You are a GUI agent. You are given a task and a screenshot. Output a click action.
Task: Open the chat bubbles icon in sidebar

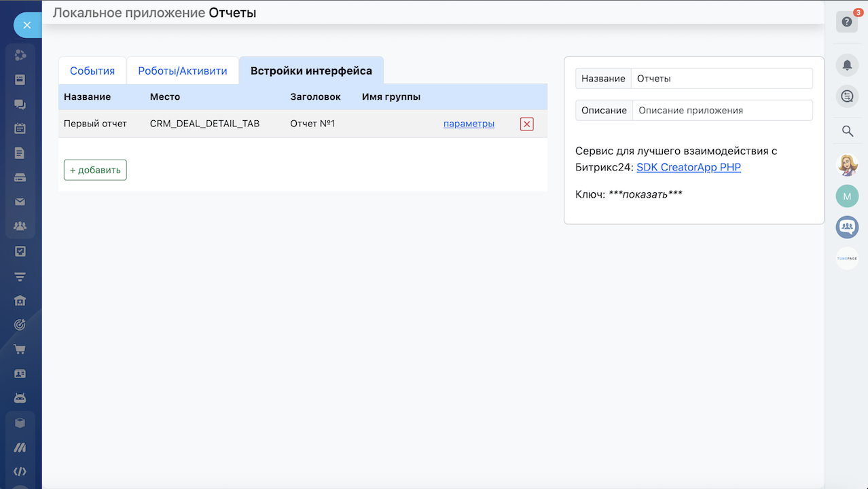[20, 104]
